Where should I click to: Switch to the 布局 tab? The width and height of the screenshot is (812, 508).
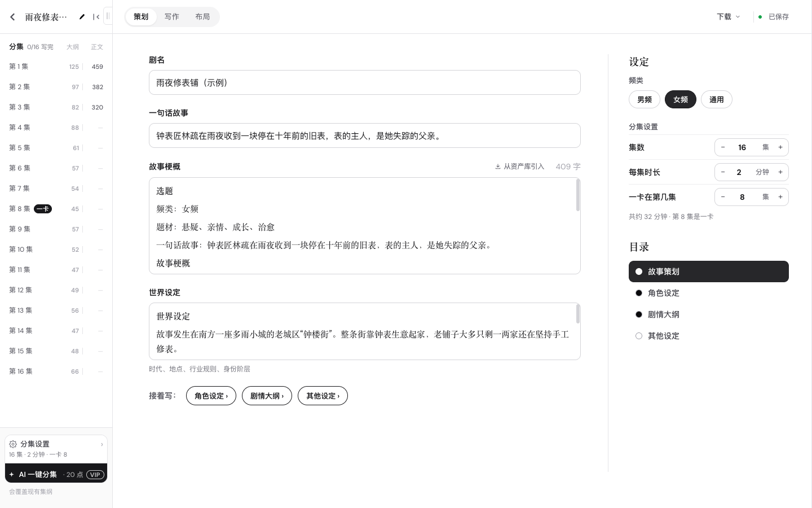point(203,17)
